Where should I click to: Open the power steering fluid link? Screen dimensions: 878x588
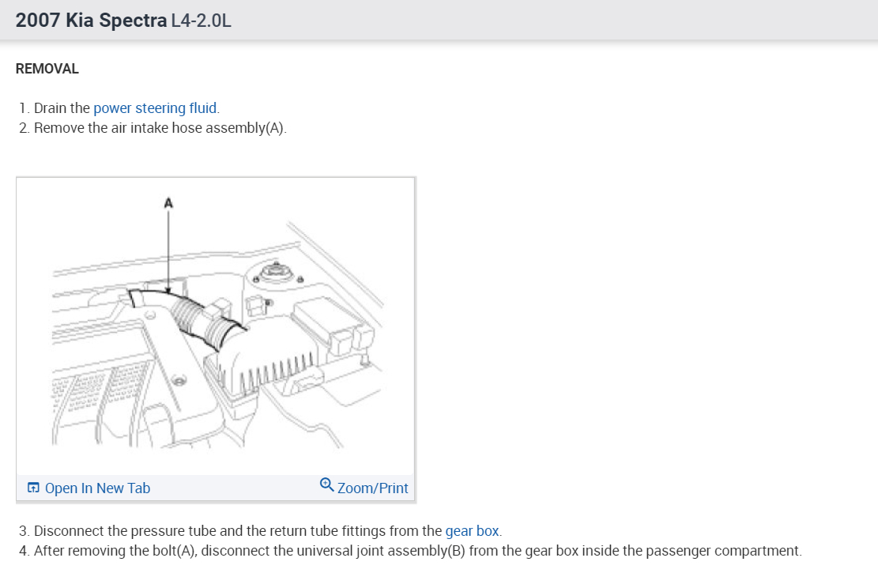[156, 108]
